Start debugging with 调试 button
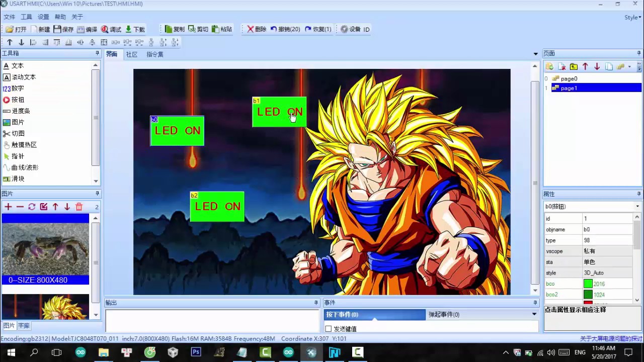The height and width of the screenshot is (362, 644). coord(111,29)
